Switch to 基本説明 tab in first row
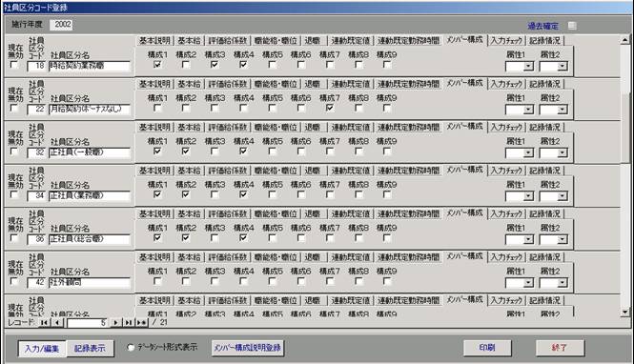The image size is (634, 364). [154, 41]
